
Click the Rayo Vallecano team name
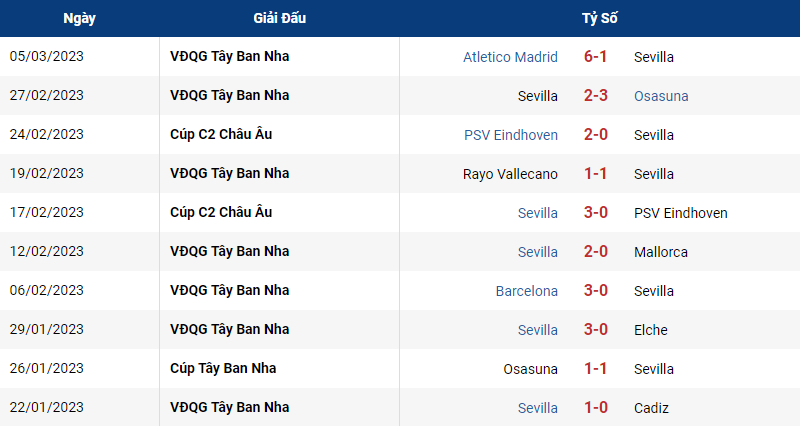click(x=510, y=174)
